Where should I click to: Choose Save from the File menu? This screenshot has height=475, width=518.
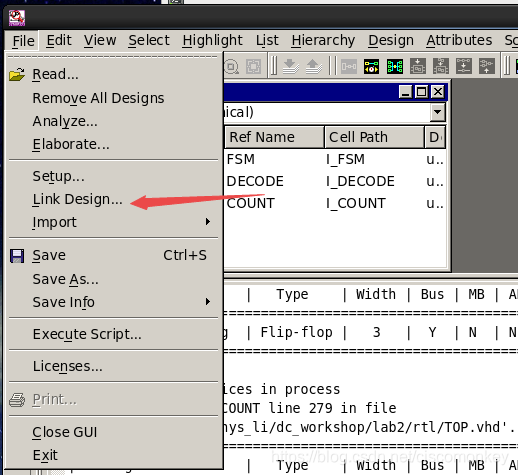click(113, 255)
